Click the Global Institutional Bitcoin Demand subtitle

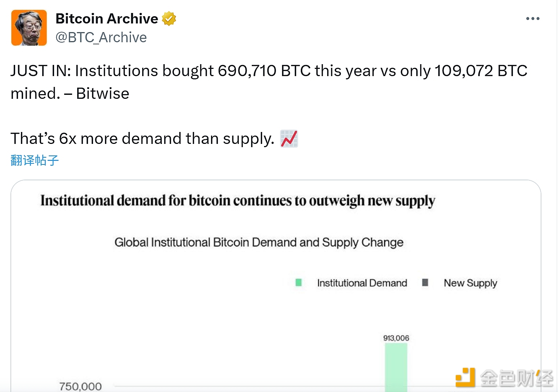coord(259,242)
